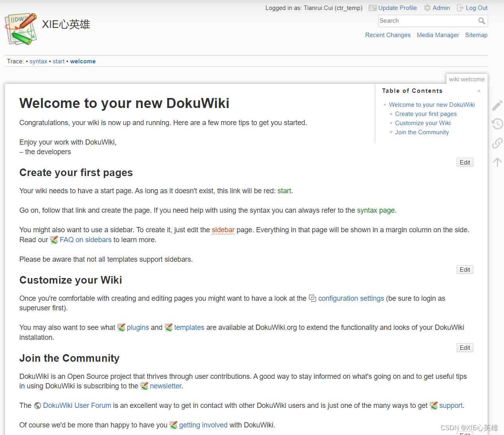This screenshot has width=504, height=435.
Task: Click the wiki:welcome page ID label
Action: pos(467,79)
